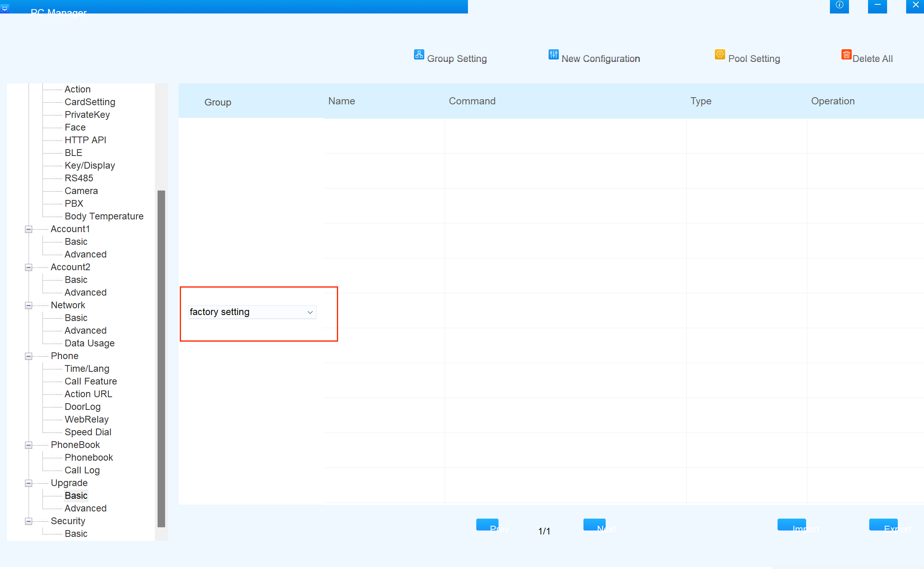Click the Prev page button
Image resolution: width=924 pixels, height=569 pixels.
[x=487, y=525]
